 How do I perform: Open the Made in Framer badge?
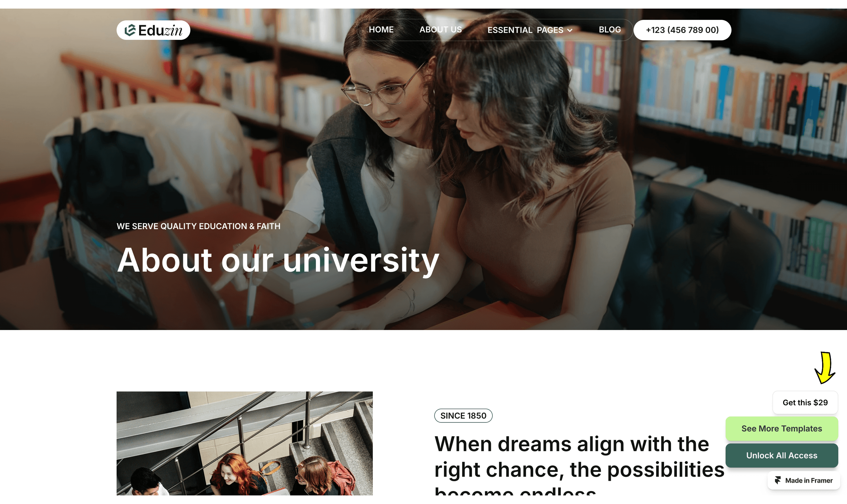click(x=803, y=480)
